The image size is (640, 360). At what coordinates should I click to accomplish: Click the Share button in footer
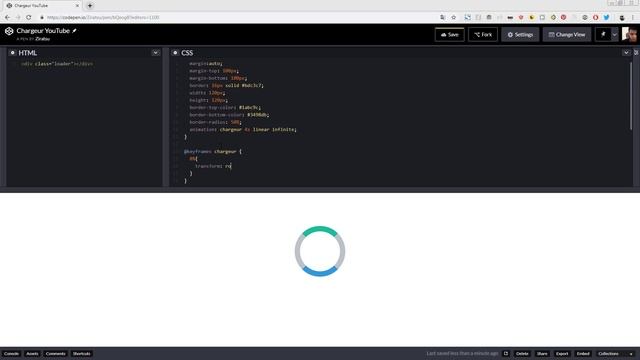coord(542,353)
